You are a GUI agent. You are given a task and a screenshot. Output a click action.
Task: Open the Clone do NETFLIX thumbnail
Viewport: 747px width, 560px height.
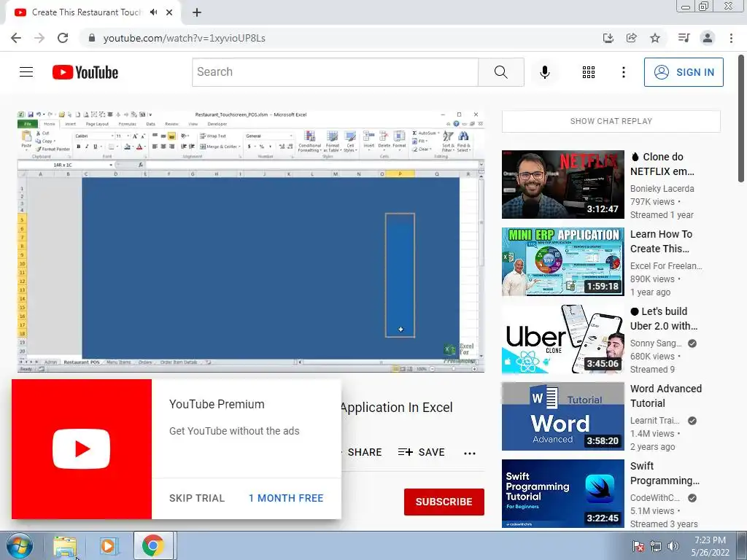pyautogui.click(x=563, y=184)
